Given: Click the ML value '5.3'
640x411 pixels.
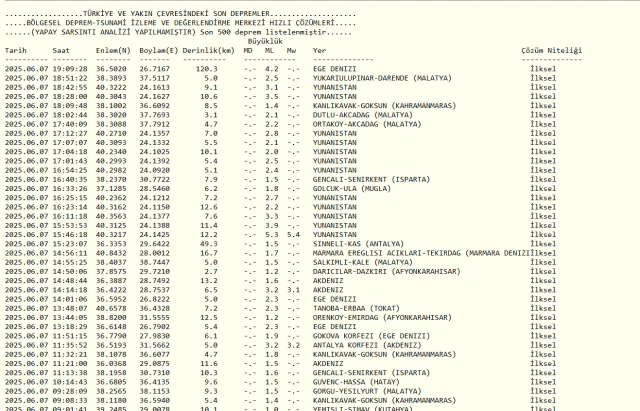Looking at the screenshot, I should [x=272, y=235].
